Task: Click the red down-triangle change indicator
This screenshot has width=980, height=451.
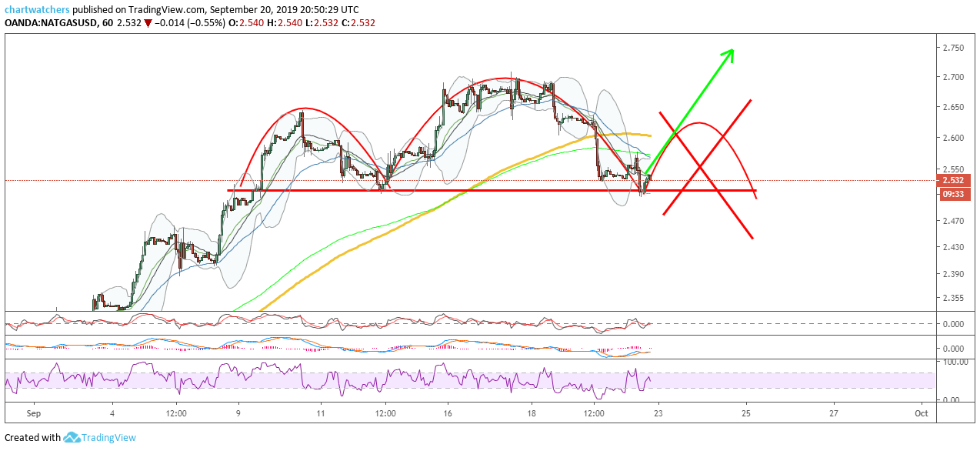Action: 148,23
